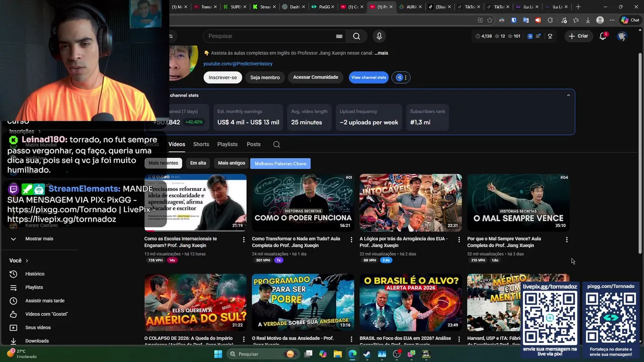Open the YouTube account avatar menu

pyautogui.click(x=622, y=36)
